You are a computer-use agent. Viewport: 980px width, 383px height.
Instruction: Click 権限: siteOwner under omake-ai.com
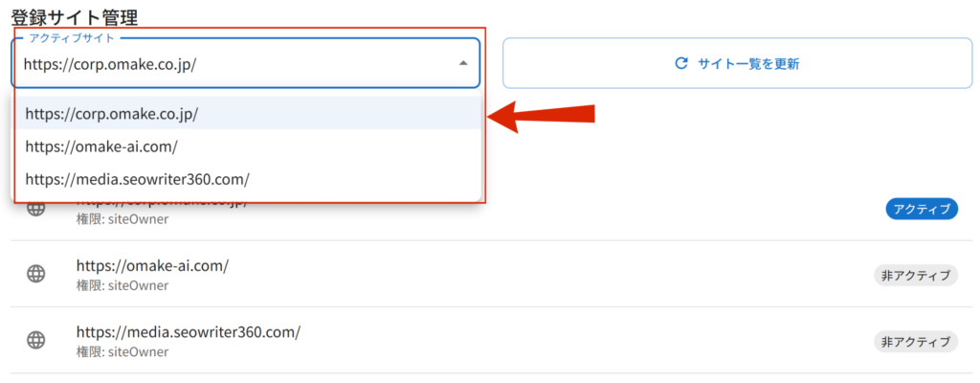pos(122,286)
